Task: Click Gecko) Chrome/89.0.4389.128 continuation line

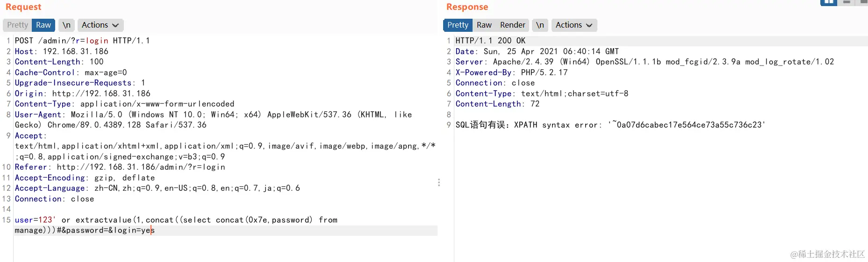Action: tap(110, 125)
